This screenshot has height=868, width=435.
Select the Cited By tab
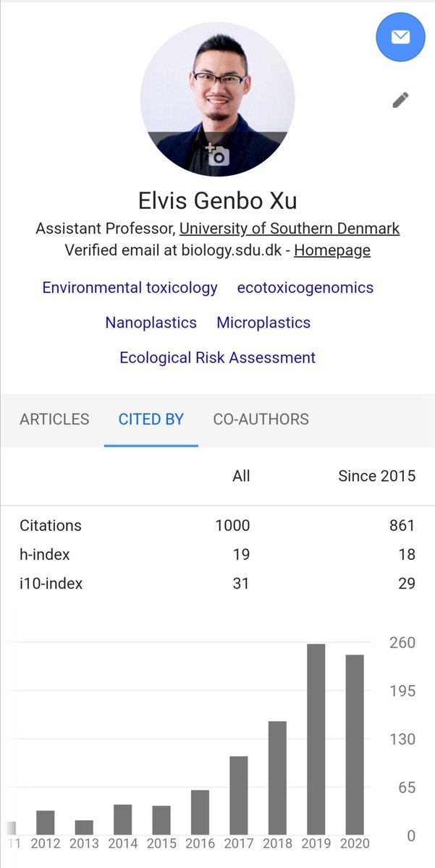tap(151, 419)
